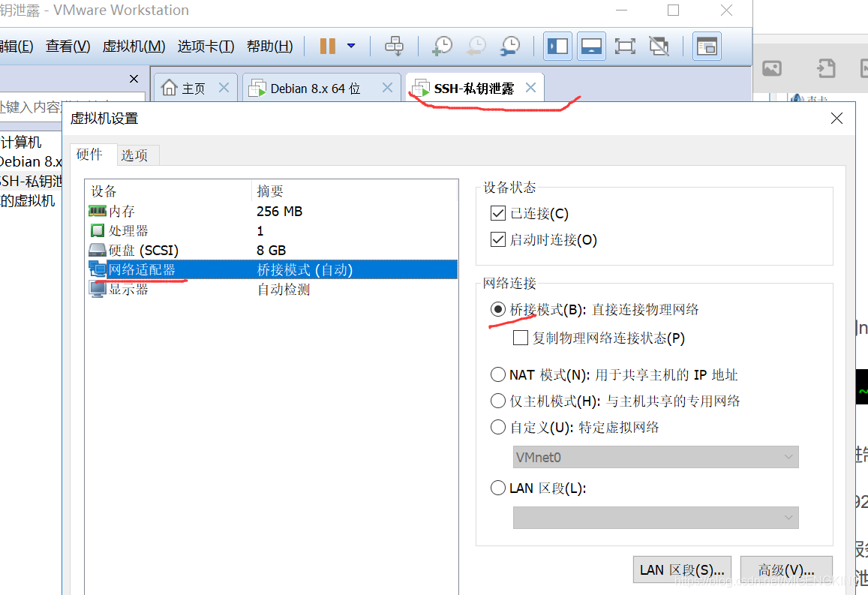Viewport: 868px width, 595px height.
Task: Select the 处理器 device row
Action: tap(273, 231)
